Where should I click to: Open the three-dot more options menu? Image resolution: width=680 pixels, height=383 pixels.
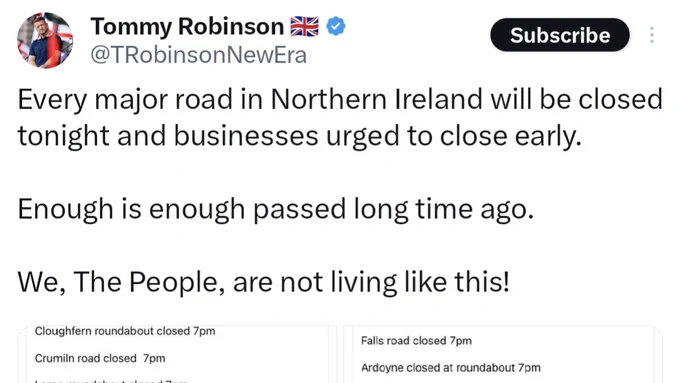click(652, 35)
